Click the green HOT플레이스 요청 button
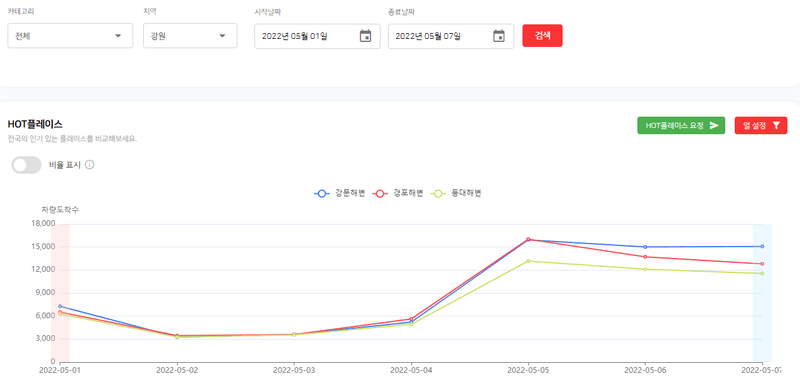Image resolution: width=800 pixels, height=384 pixels. (x=681, y=125)
